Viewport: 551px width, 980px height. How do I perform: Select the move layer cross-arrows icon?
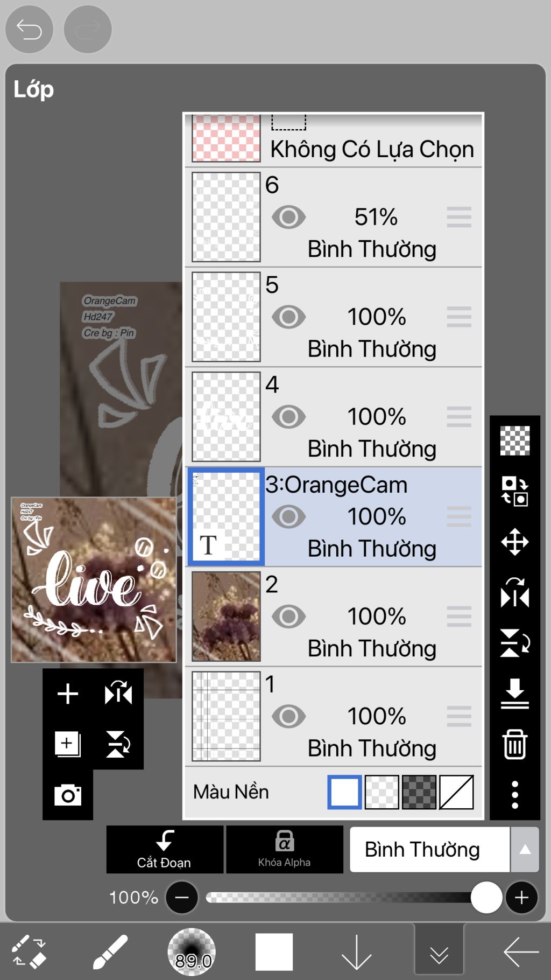tap(514, 542)
